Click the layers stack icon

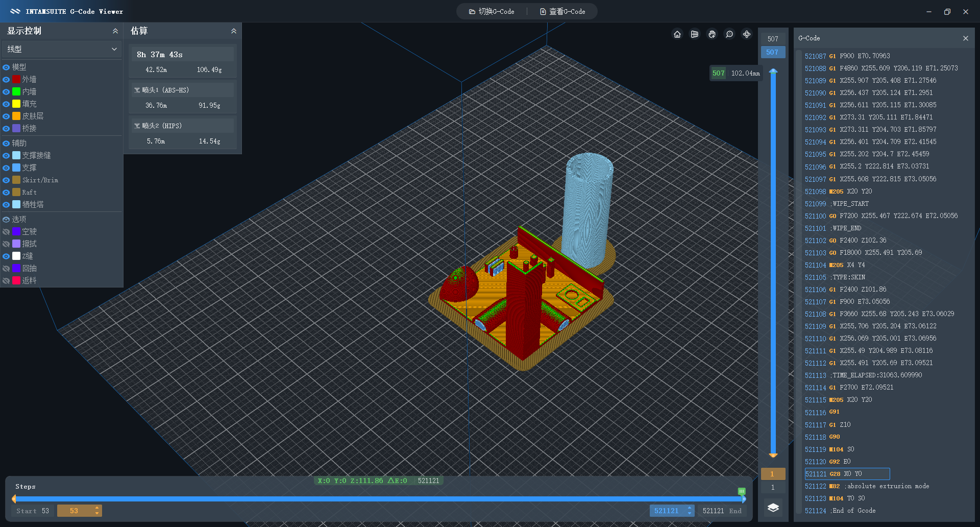click(x=773, y=508)
